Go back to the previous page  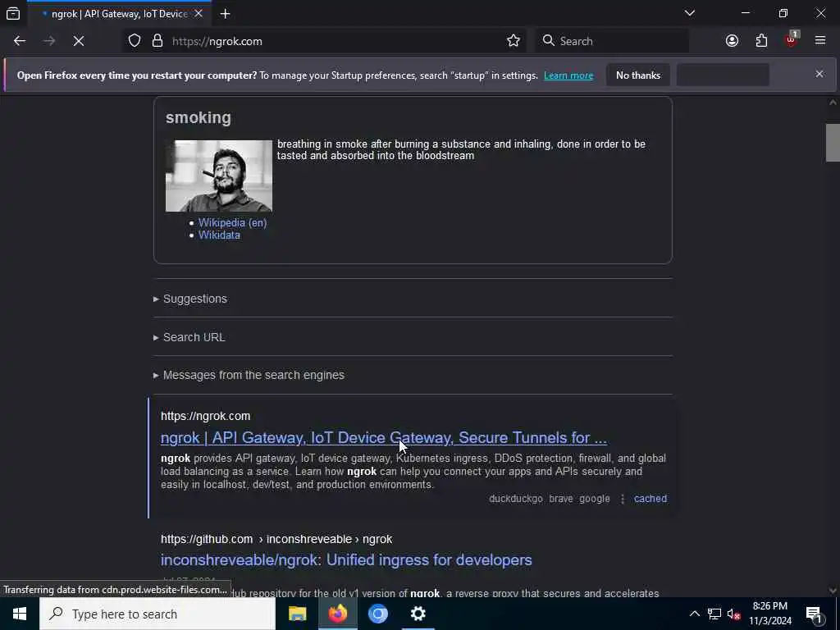pos(20,41)
